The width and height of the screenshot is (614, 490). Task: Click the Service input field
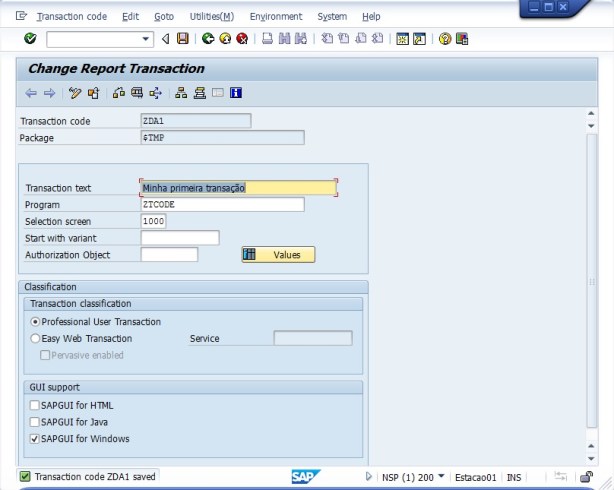pos(313,338)
